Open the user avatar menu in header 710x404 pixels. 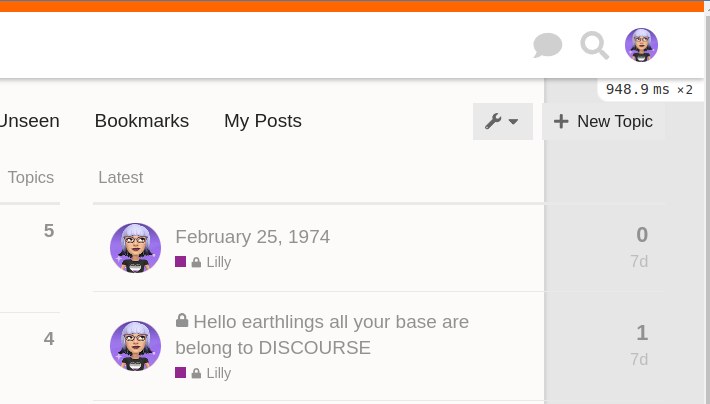pos(641,45)
